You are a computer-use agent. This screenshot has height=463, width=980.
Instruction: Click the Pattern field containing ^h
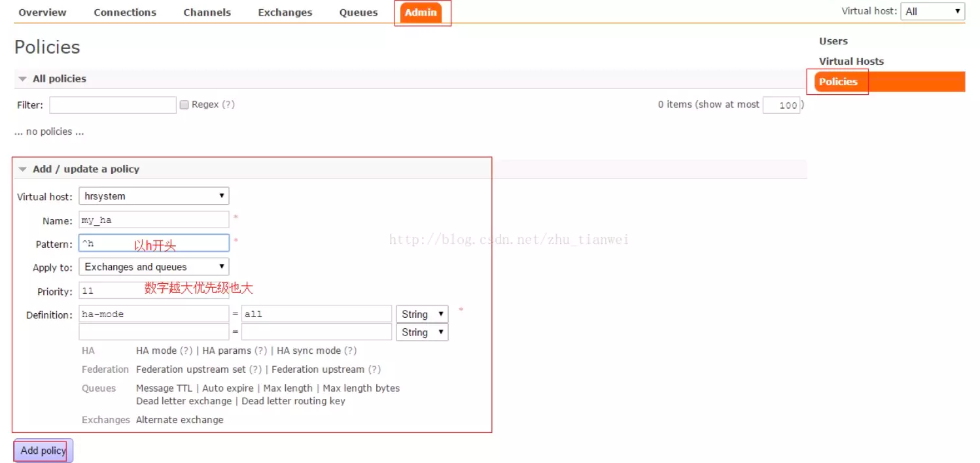[154, 243]
